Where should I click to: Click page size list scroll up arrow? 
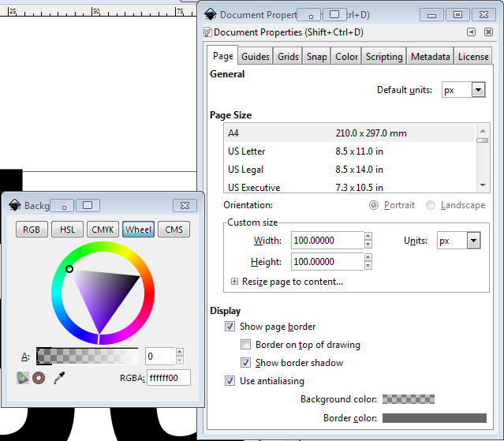pos(483,131)
